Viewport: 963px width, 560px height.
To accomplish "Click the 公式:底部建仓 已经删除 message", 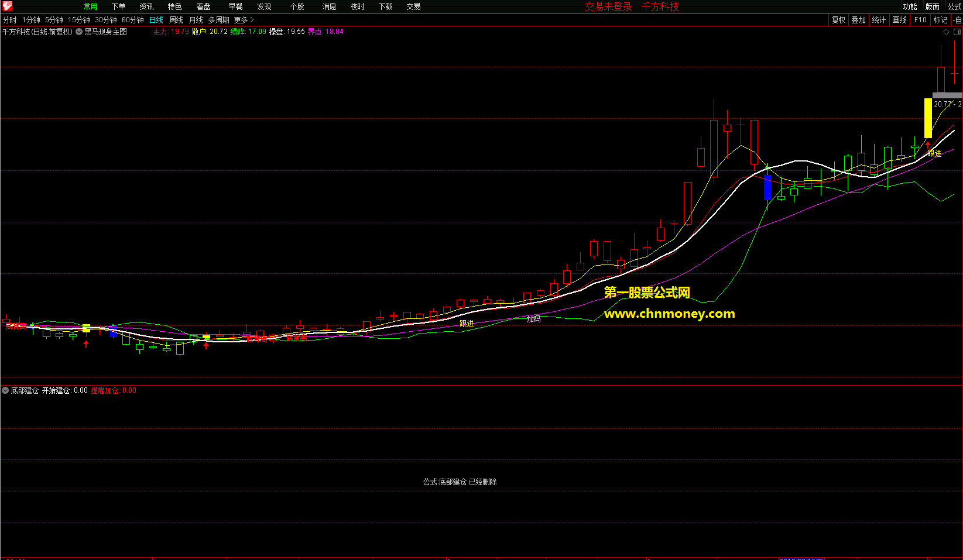I will [460, 482].
